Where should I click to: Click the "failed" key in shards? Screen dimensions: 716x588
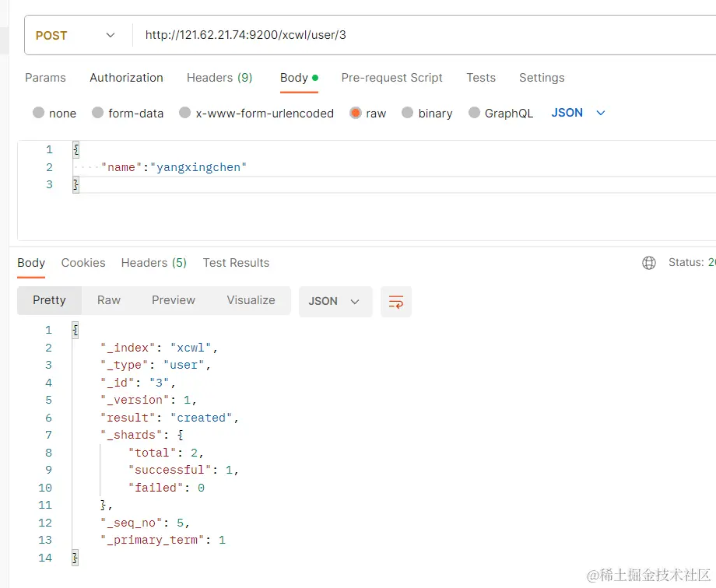point(156,488)
